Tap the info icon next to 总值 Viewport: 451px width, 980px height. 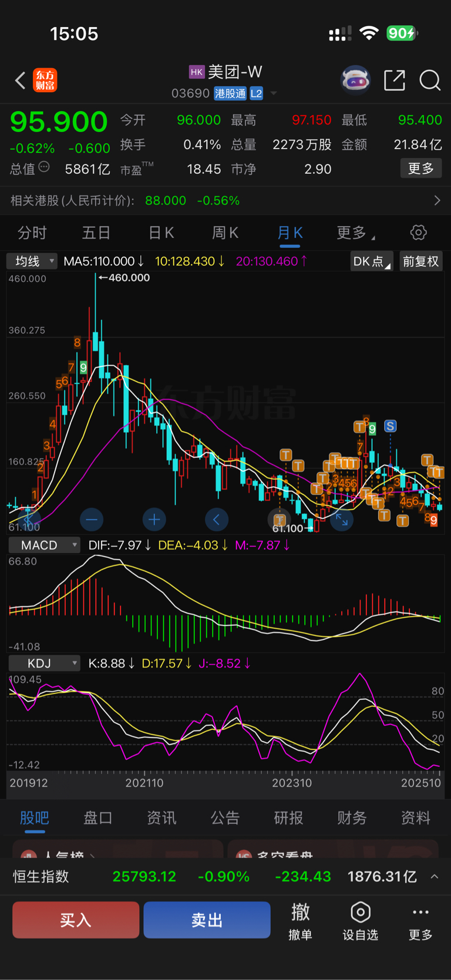44,167
